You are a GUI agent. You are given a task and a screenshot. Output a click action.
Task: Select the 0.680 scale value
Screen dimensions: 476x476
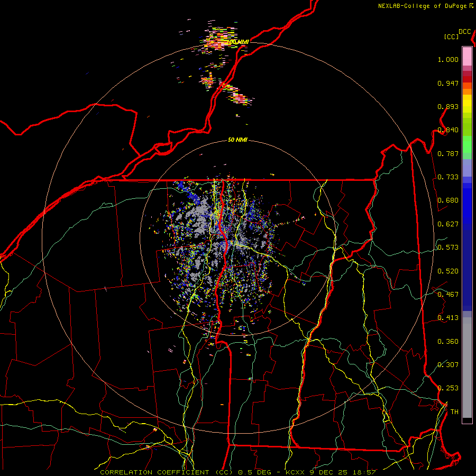448,200
